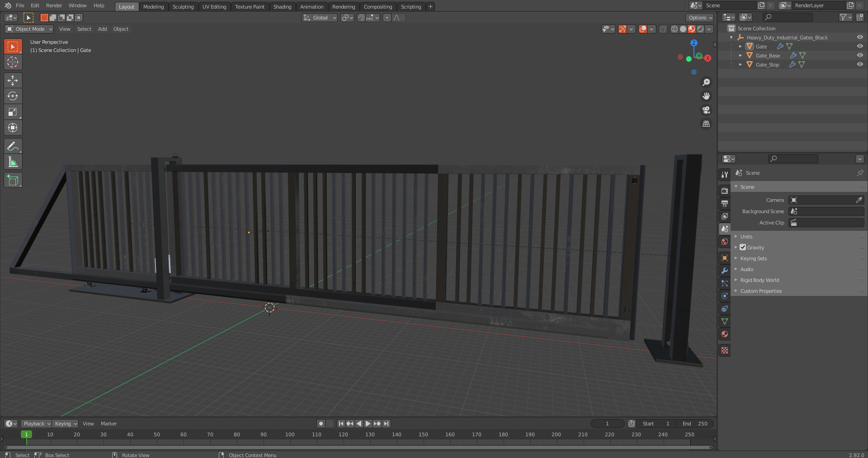Click the End frame 250 field

(x=695, y=424)
